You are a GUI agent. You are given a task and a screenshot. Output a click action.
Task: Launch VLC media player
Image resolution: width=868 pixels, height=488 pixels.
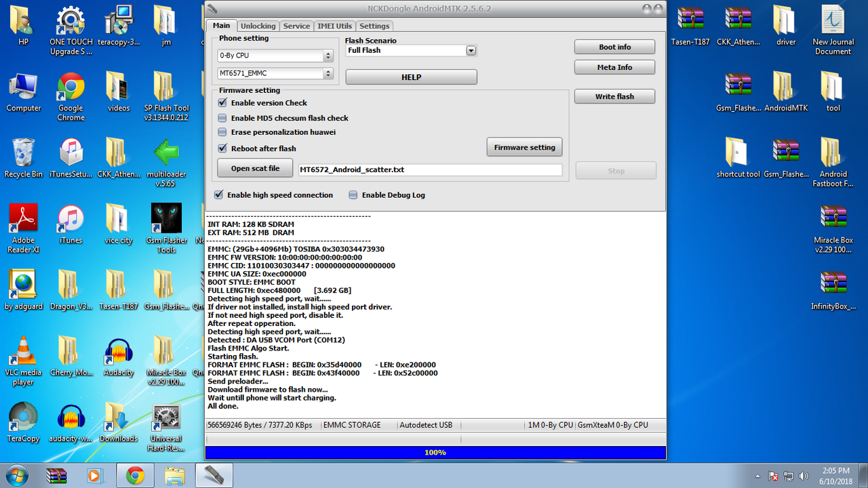pyautogui.click(x=24, y=362)
